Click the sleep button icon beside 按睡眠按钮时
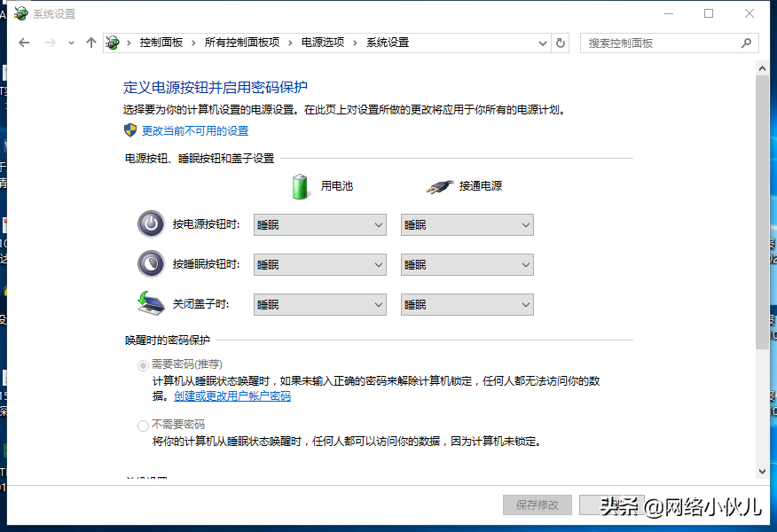This screenshot has height=532, width=777. pyautogui.click(x=150, y=263)
